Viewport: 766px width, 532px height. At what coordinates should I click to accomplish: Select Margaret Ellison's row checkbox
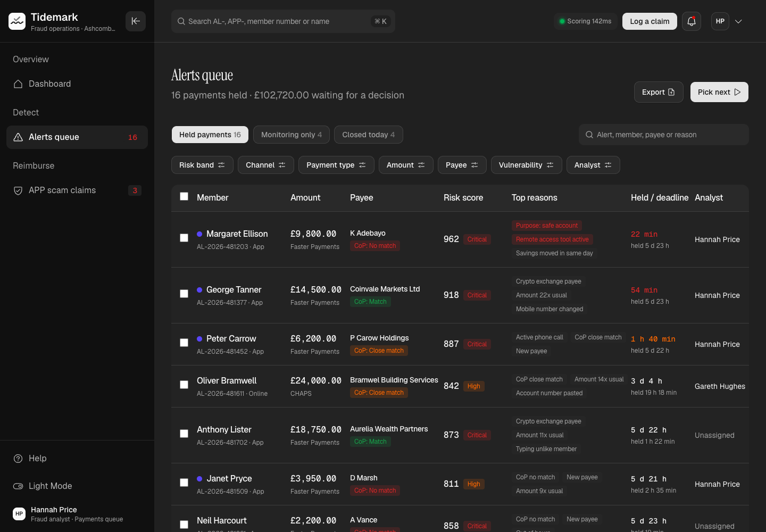click(184, 238)
